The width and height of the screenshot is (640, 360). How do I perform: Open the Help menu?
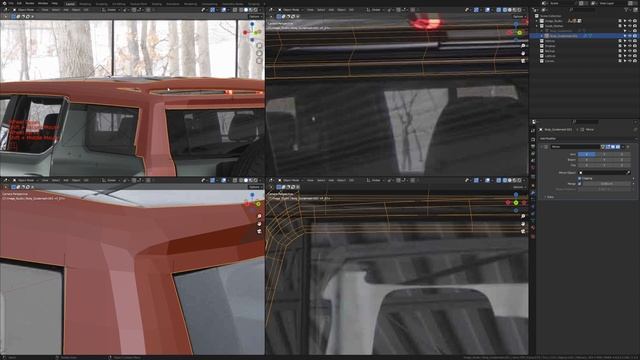pyautogui.click(x=55, y=3)
